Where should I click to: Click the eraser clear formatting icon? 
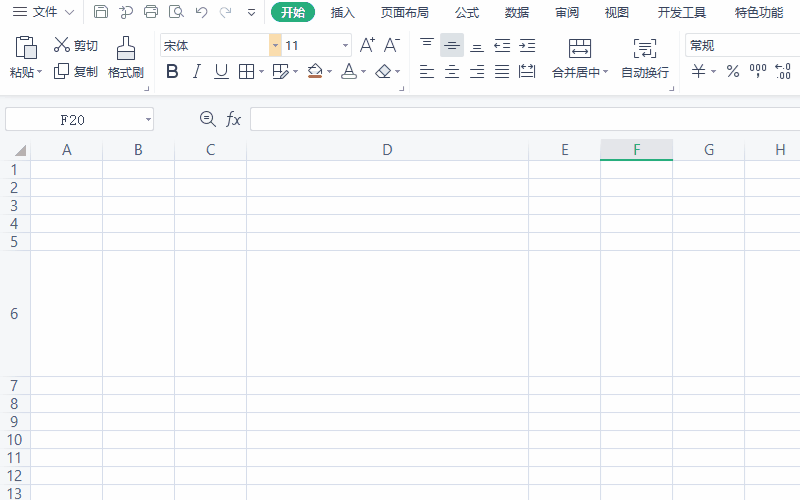coord(383,71)
